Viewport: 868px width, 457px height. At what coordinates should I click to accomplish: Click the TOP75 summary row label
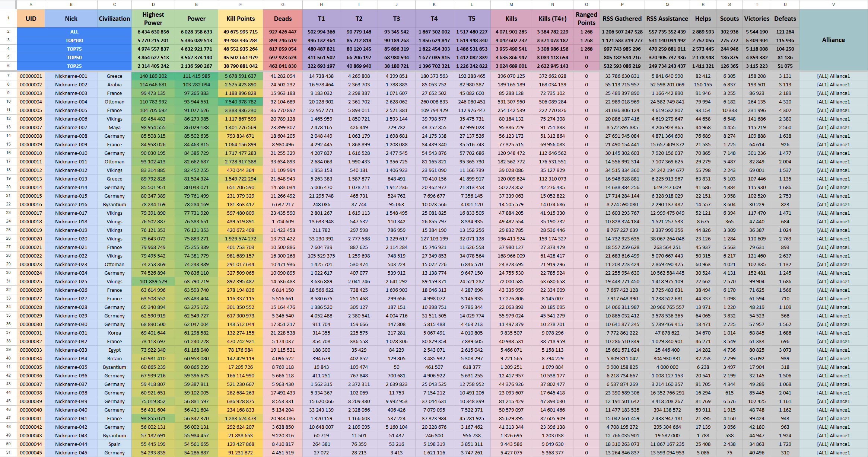[74, 49]
